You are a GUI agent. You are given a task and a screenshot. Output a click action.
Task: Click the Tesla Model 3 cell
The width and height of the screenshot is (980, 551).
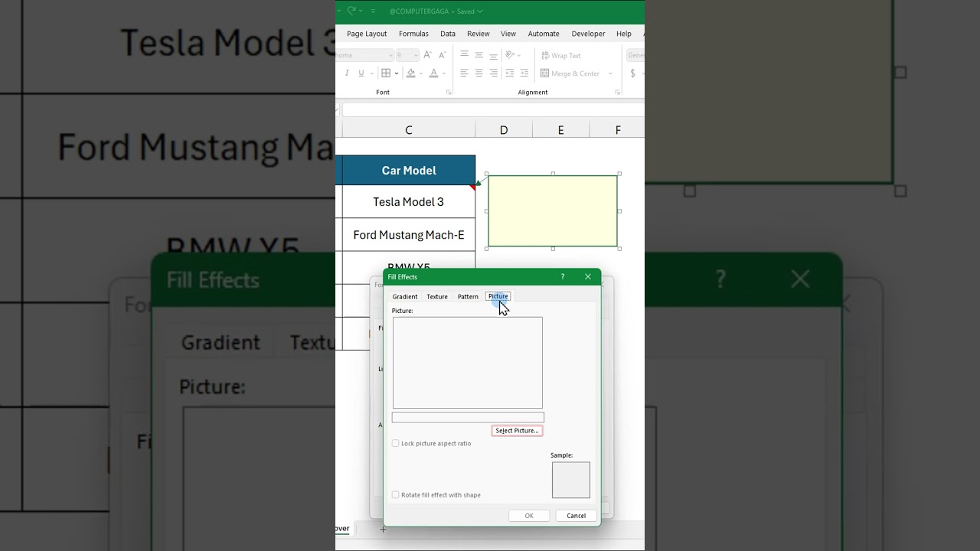point(409,202)
